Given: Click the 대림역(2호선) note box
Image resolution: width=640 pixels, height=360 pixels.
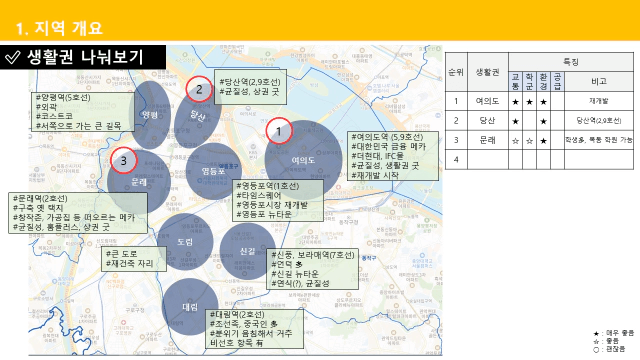Looking at the screenshot, I should pos(255,329).
